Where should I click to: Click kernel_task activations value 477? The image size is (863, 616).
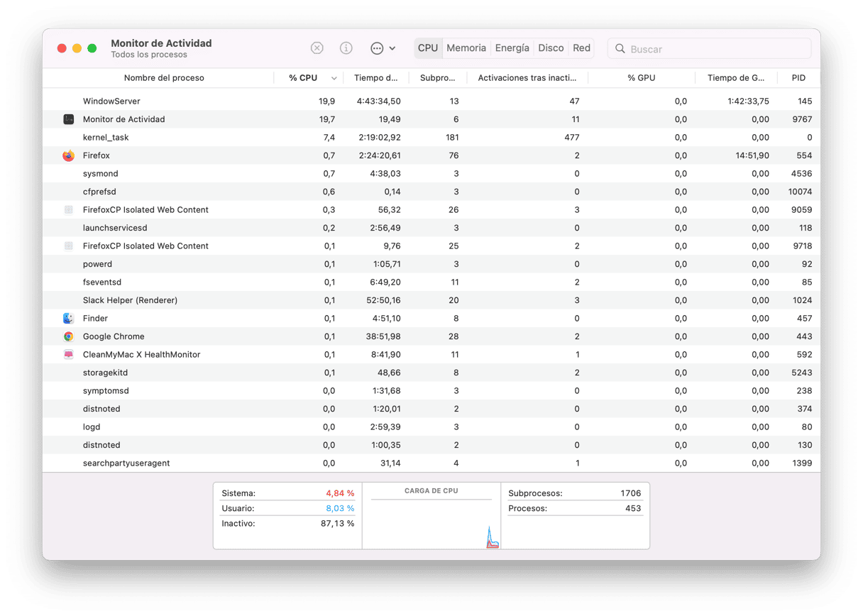(571, 138)
